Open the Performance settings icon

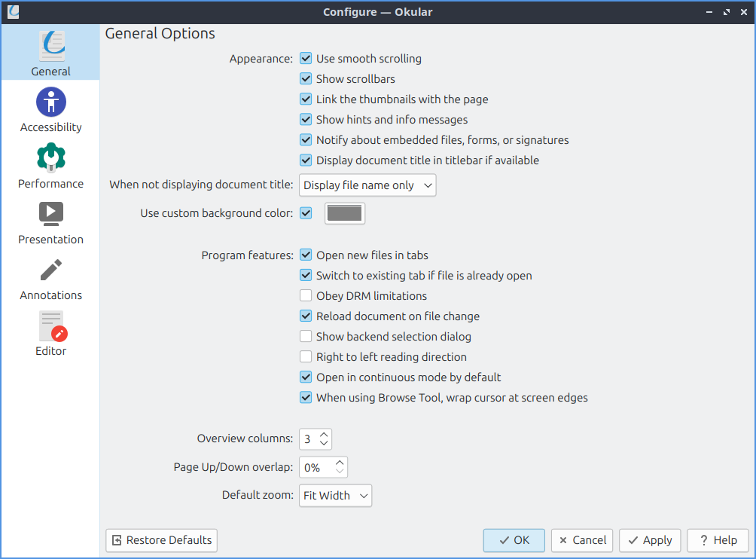pos(50,157)
